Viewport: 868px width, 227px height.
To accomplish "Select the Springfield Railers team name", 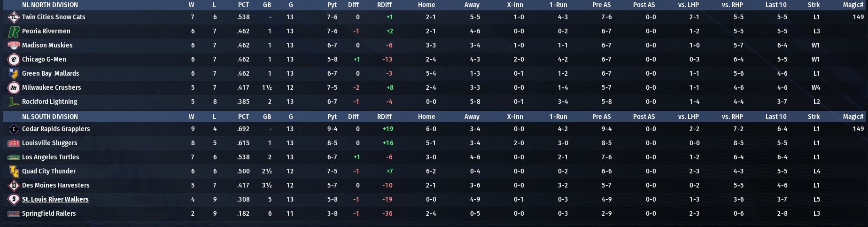I will click(49, 213).
